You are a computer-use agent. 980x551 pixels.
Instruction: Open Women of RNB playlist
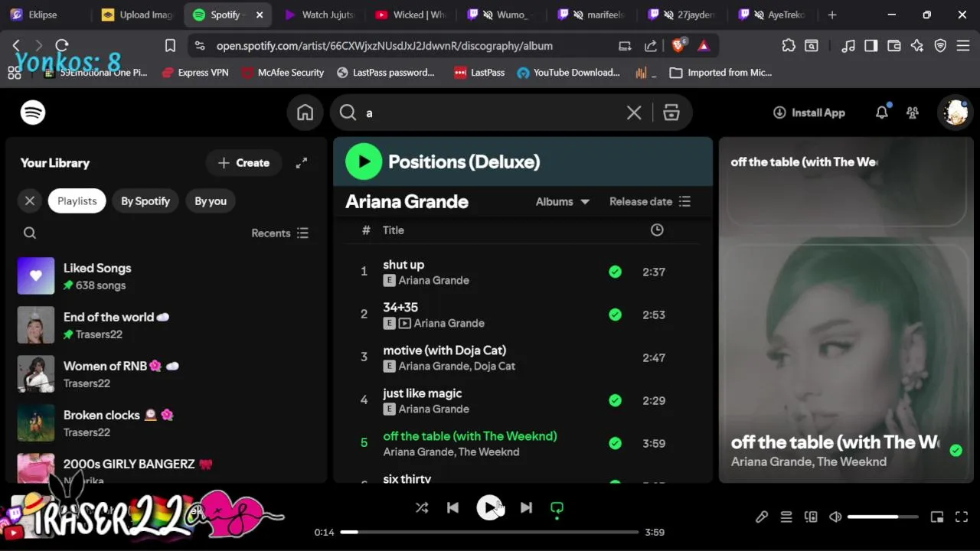point(166,374)
